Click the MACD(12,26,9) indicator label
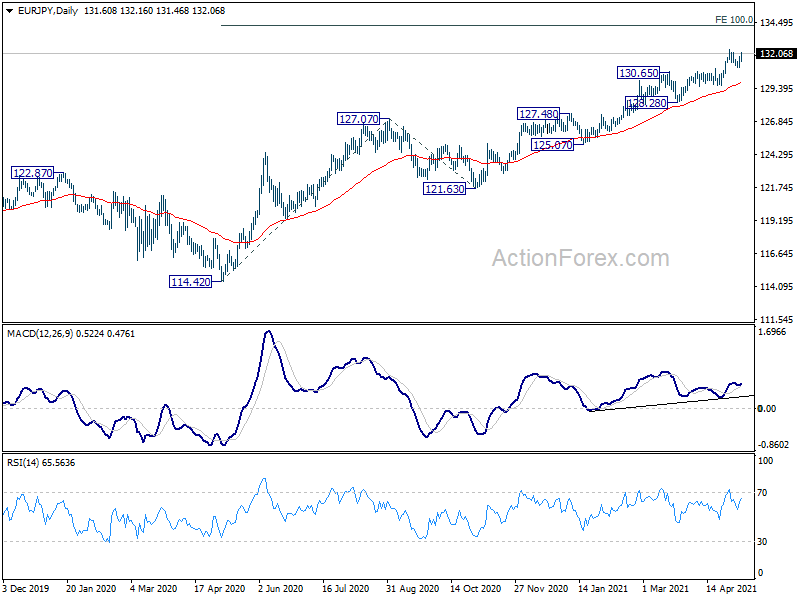 (40, 334)
